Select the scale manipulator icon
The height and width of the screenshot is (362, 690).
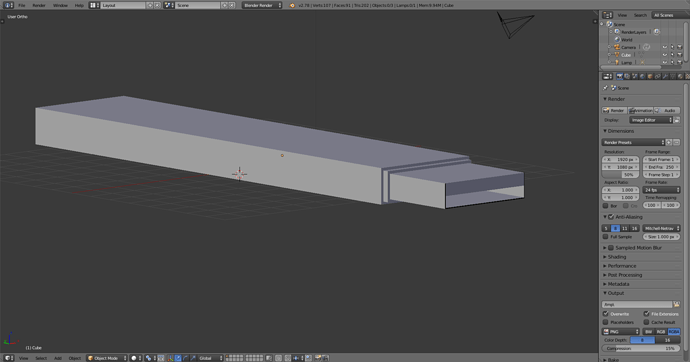[193, 358]
